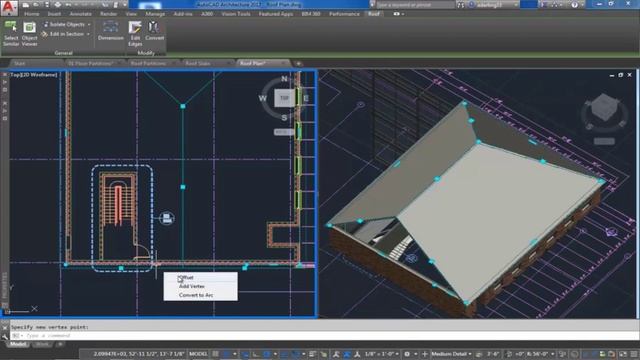
Task: Open the Performance ribbon tab
Action: [x=344, y=14]
